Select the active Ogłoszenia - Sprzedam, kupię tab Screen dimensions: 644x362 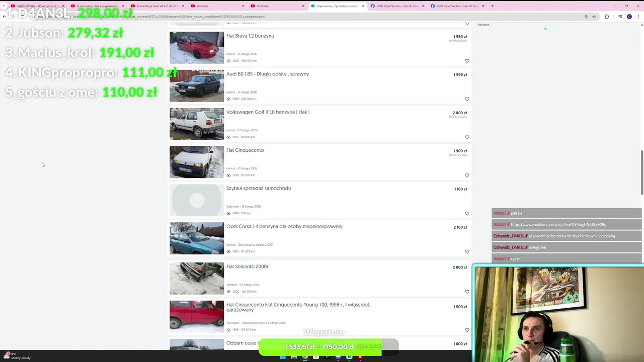(x=337, y=6)
